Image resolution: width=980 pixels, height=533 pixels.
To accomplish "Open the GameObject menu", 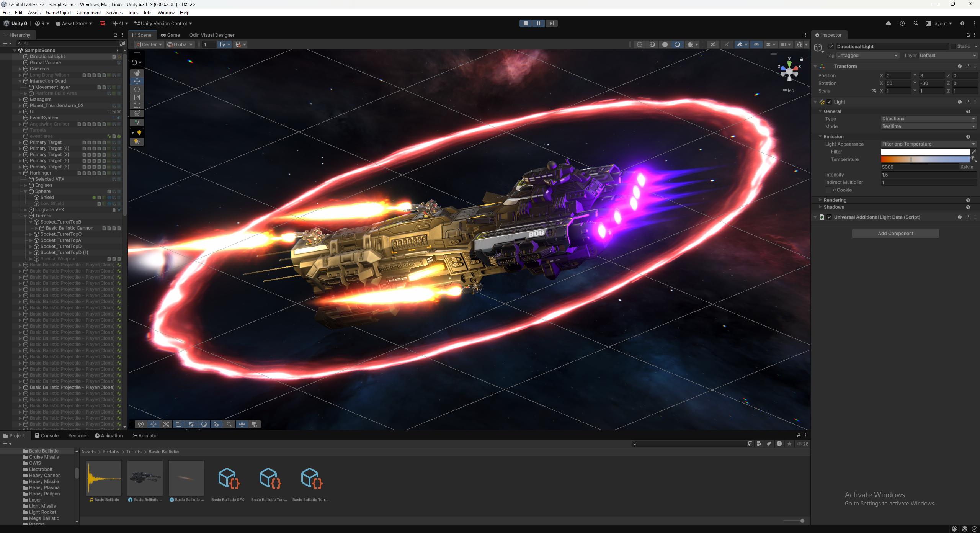I will (x=58, y=13).
